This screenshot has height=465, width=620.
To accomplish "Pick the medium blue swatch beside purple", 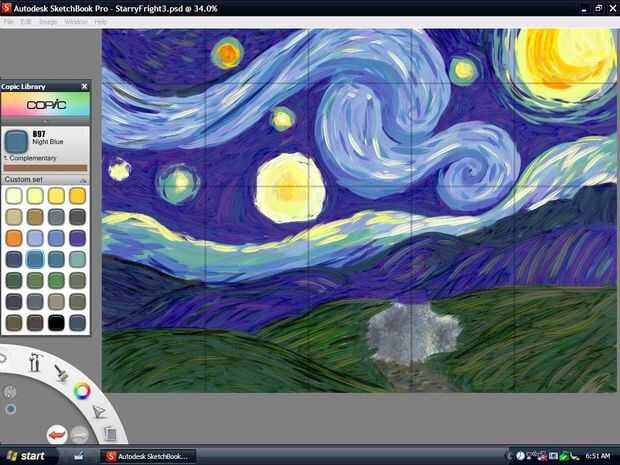I will click(x=56, y=238).
